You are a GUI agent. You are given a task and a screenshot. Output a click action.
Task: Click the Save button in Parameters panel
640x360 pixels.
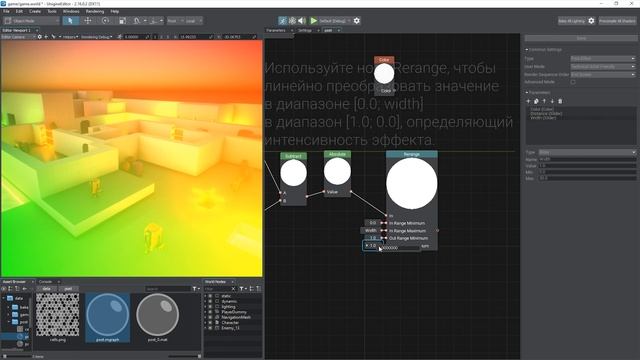581,38
